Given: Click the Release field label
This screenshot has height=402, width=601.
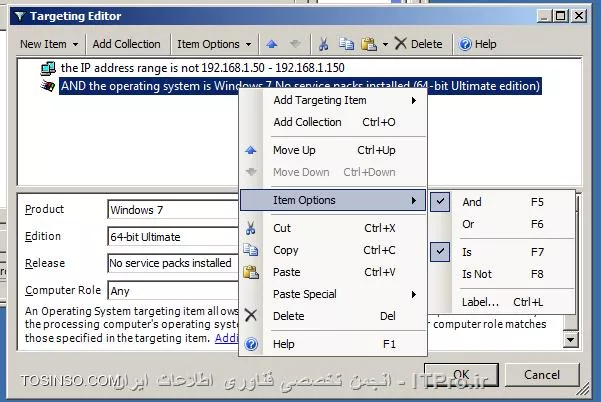Looking at the screenshot, I should coord(45,263).
